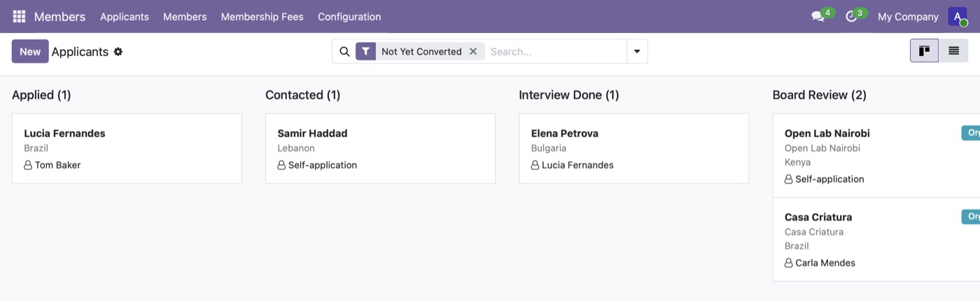Switch to List view
This screenshot has width=980, height=301.
[953, 51]
